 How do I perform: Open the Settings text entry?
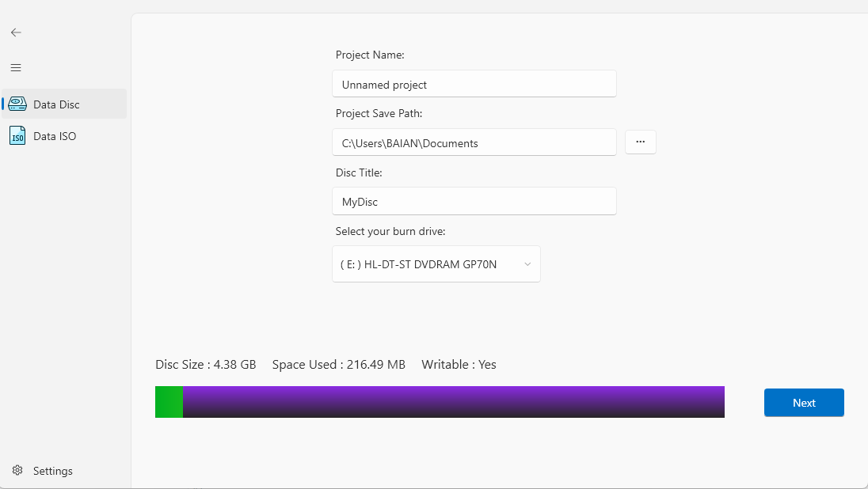pyautogui.click(x=53, y=471)
